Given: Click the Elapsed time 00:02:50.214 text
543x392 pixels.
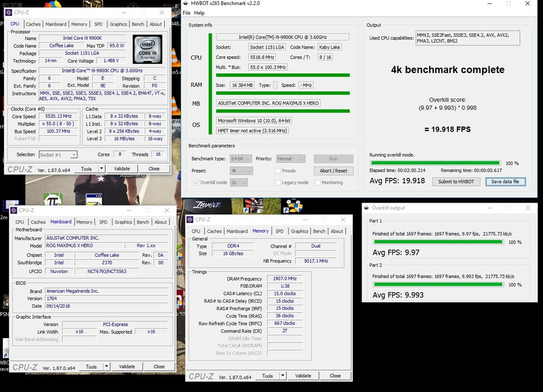Looking at the screenshot, I should [397, 171].
